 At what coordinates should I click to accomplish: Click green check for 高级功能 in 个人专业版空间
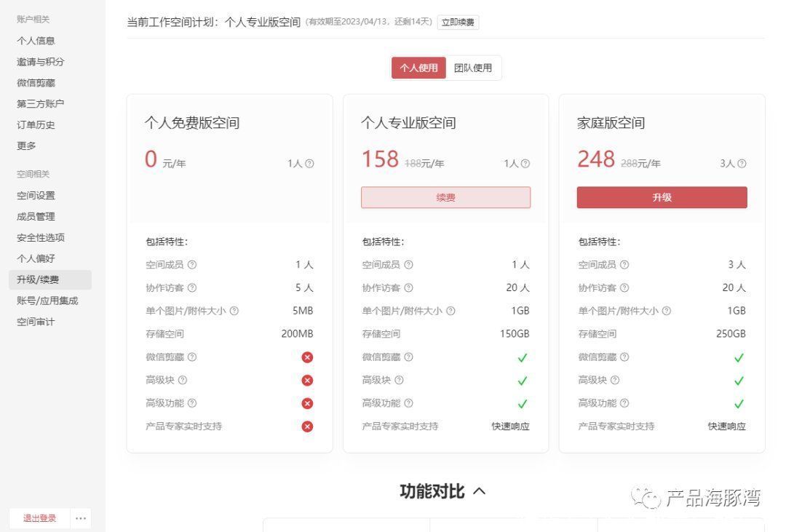point(523,404)
